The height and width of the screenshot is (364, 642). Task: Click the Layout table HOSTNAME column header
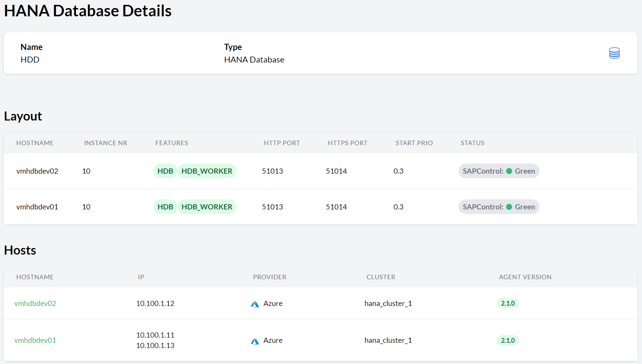pos(35,143)
